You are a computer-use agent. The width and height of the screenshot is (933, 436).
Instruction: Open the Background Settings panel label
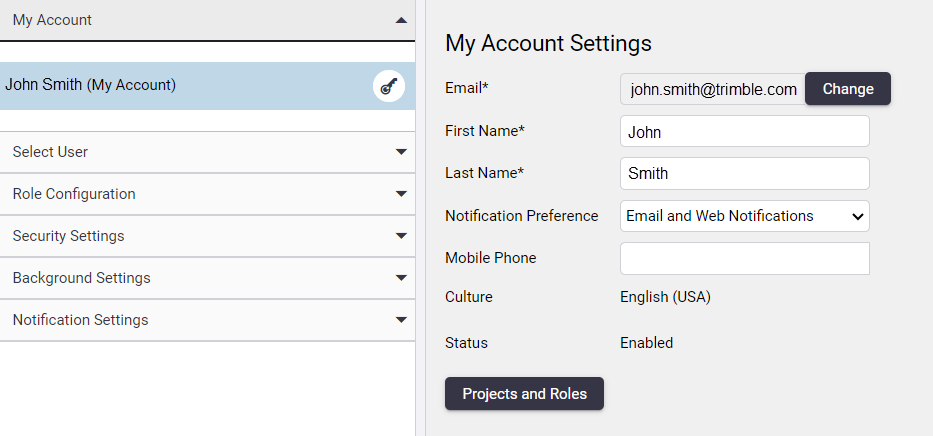82,278
